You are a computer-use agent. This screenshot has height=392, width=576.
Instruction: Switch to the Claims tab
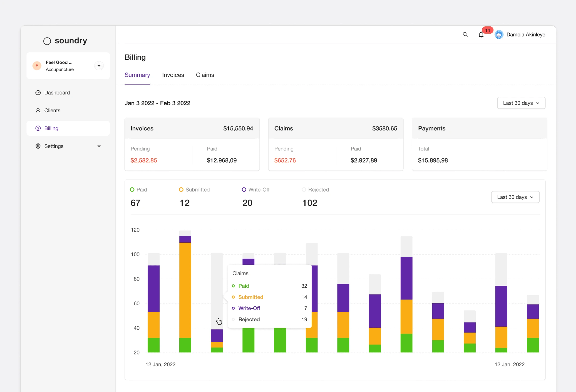[x=205, y=75]
